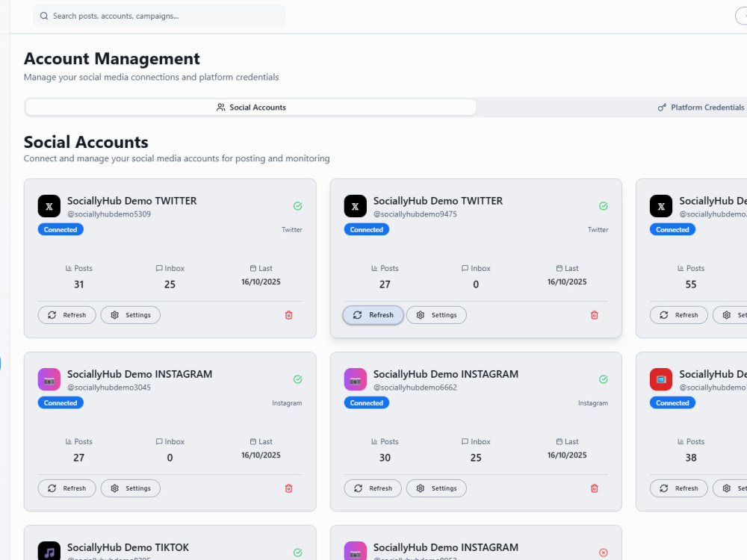
Task: Click Instagram logo of @sociallyhubdemo3045
Action: point(49,379)
